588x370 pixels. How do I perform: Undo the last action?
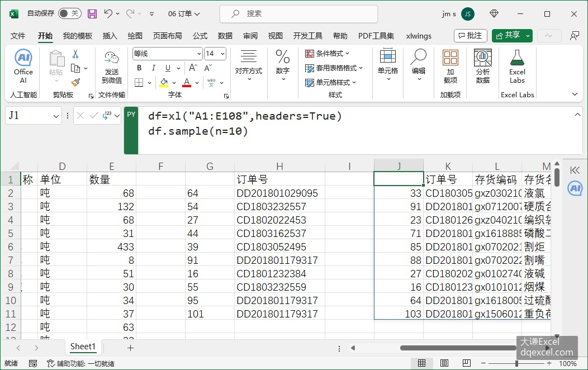(108, 14)
